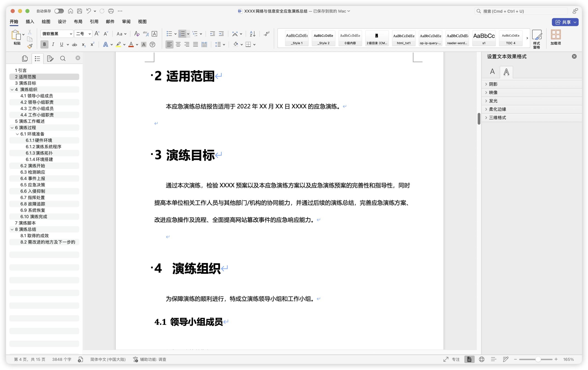Viewport: 588px width, 370px height.
Task: Toggle show paragraph marks
Action: [x=267, y=34]
